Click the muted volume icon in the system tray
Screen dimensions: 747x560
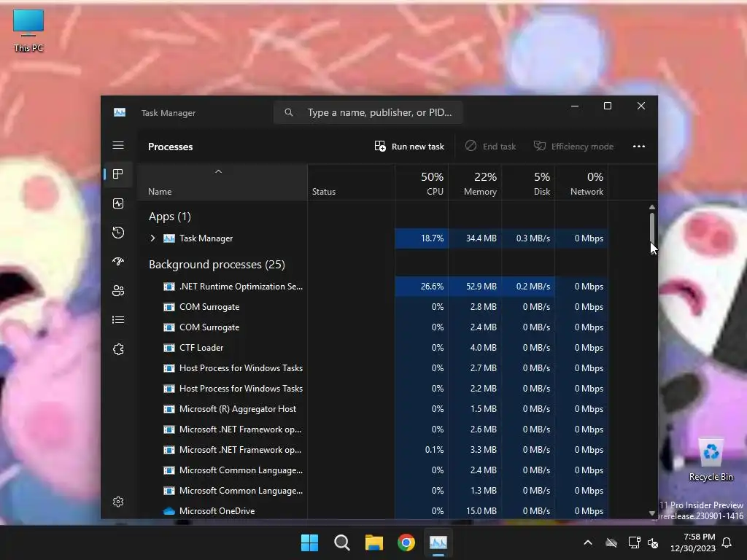click(653, 542)
